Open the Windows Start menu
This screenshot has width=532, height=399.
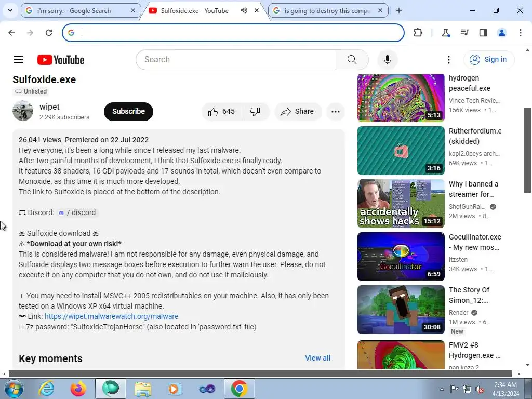pyautogui.click(x=13, y=389)
